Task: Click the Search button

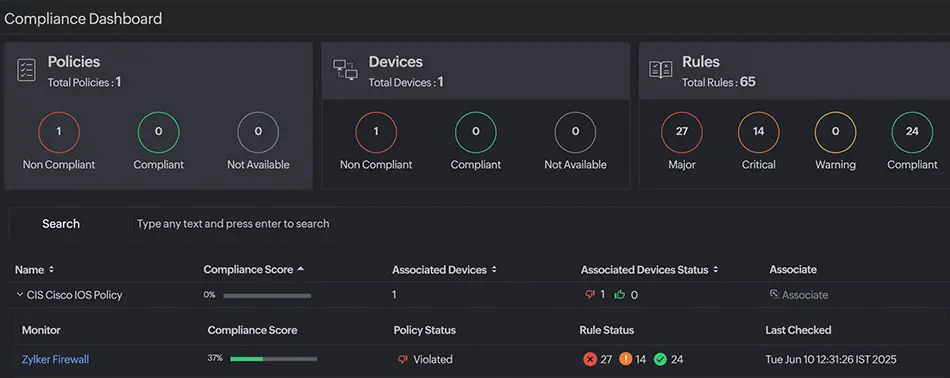Action: (61, 224)
